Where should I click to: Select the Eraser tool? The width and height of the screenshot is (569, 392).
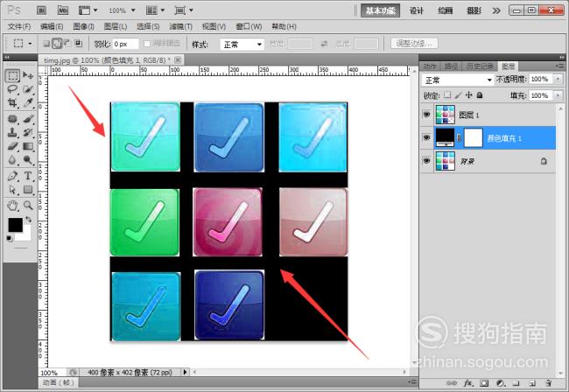point(13,146)
